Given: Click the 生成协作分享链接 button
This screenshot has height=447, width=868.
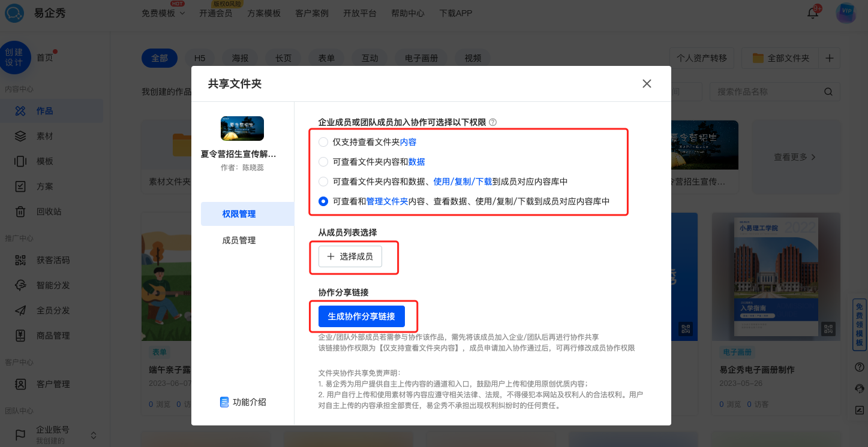Looking at the screenshot, I should tap(362, 316).
